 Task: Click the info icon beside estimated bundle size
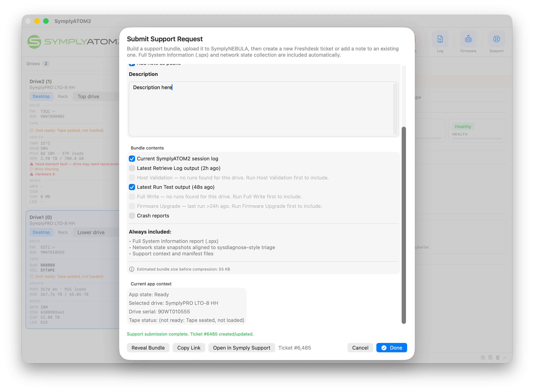132,269
